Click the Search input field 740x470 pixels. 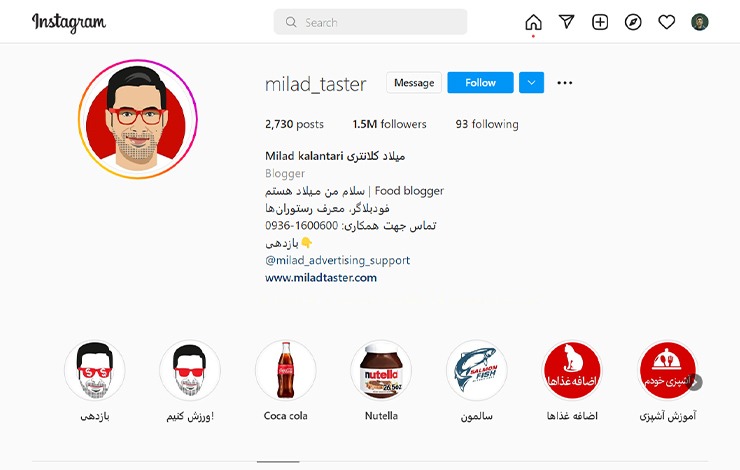[370, 22]
